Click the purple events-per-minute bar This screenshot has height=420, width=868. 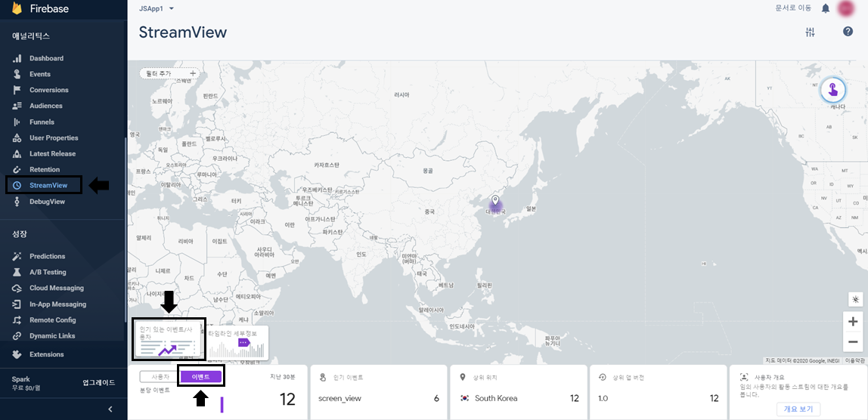tap(222, 404)
